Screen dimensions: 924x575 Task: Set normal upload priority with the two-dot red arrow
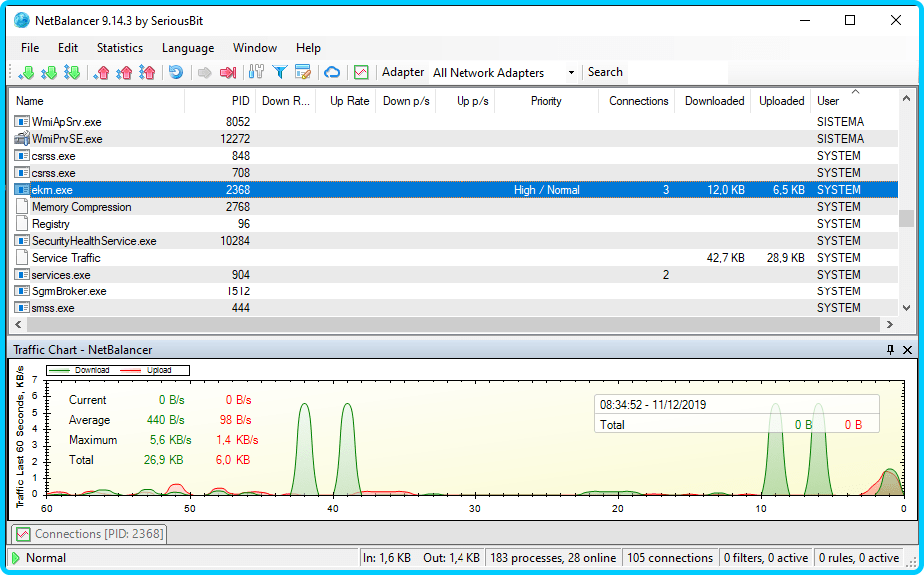click(124, 72)
